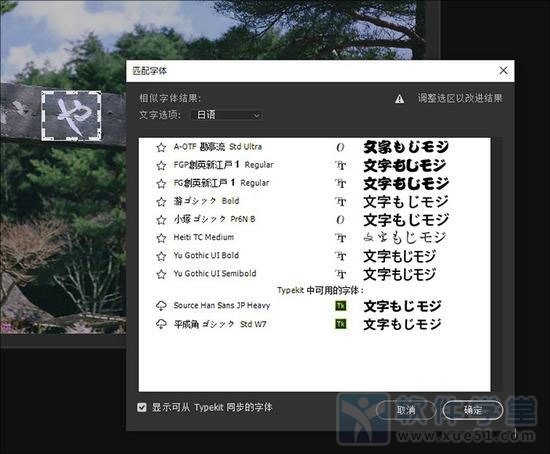Mark Yu Gothic UI Bold as favorite
550x454 pixels.
click(161, 256)
